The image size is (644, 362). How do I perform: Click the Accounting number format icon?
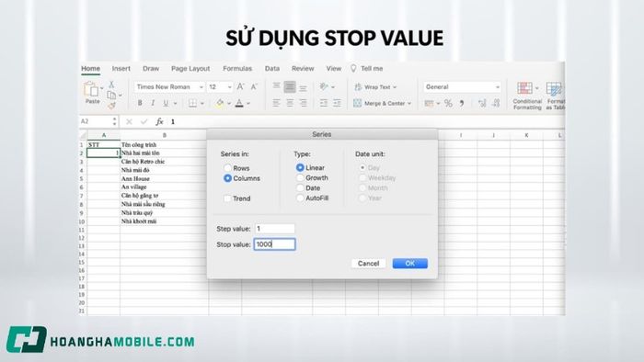429,103
